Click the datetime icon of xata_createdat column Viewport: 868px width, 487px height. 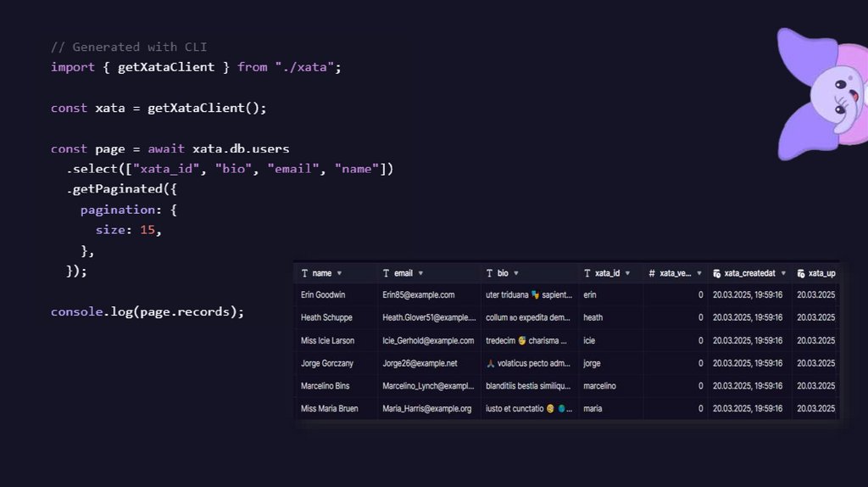pos(717,274)
